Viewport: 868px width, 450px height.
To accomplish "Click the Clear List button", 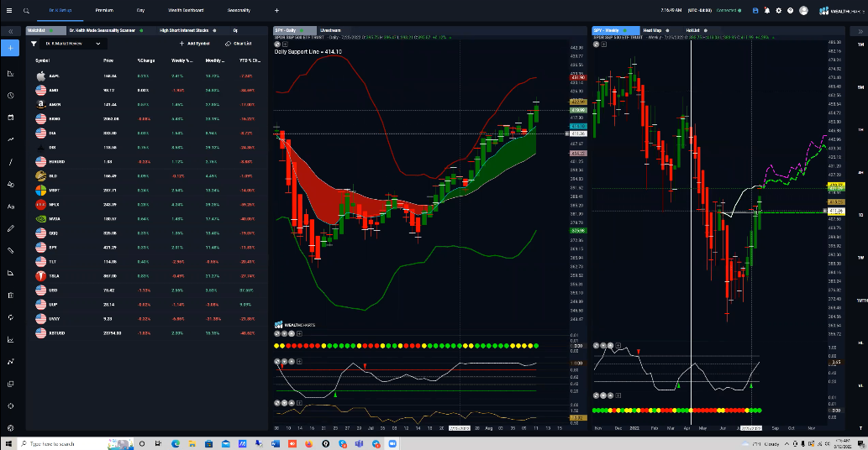I will [x=239, y=44].
